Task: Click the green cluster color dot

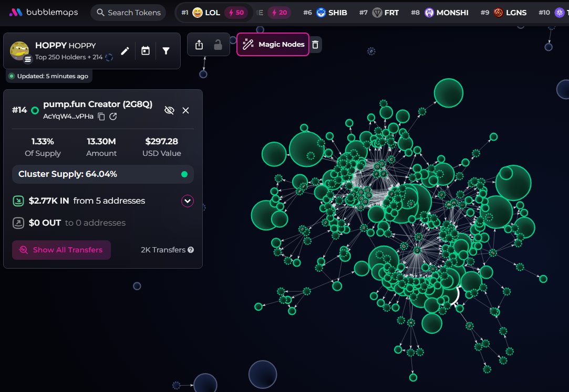Action: pyautogui.click(x=184, y=174)
